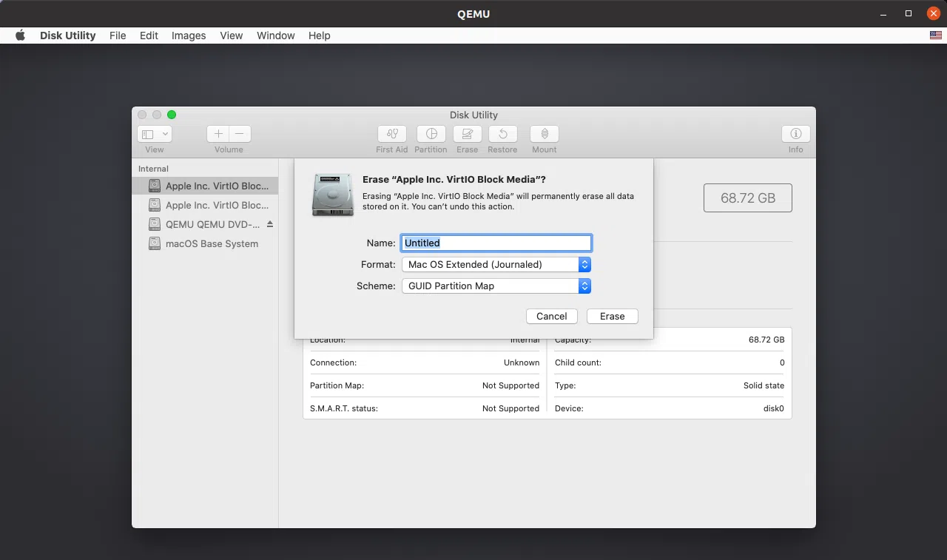This screenshot has height=560, width=947.
Task: Select first Apple Inc. VirtIO Block disk
Action: (205, 186)
